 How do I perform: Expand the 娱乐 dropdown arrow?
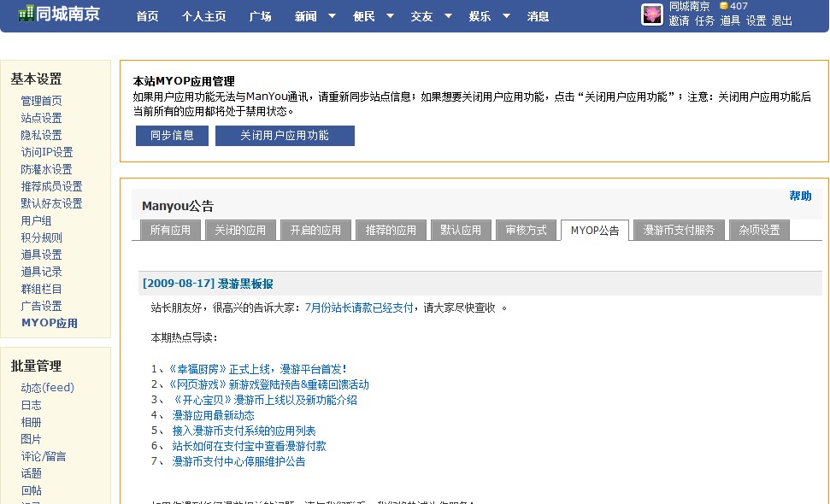tap(506, 16)
